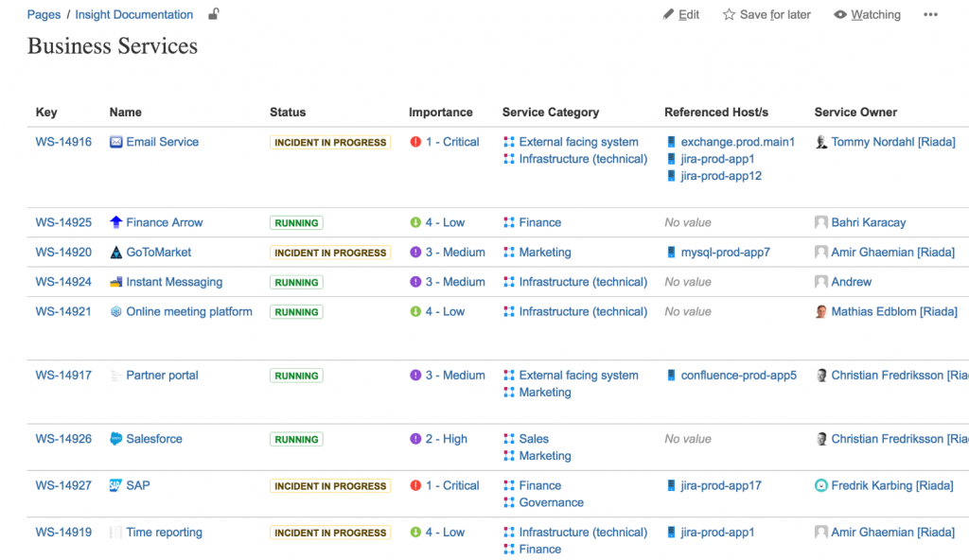Click the host icon beside confluence-prod-app5
Screen dimensions: 969x560
click(671, 376)
